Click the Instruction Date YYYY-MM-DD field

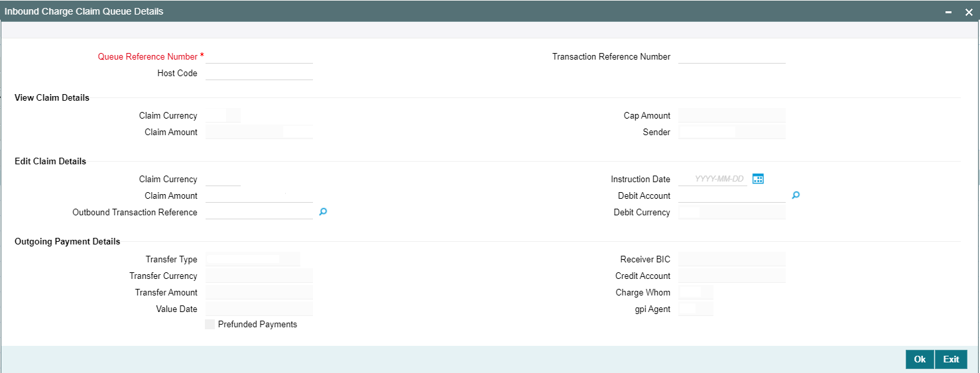coord(713,179)
